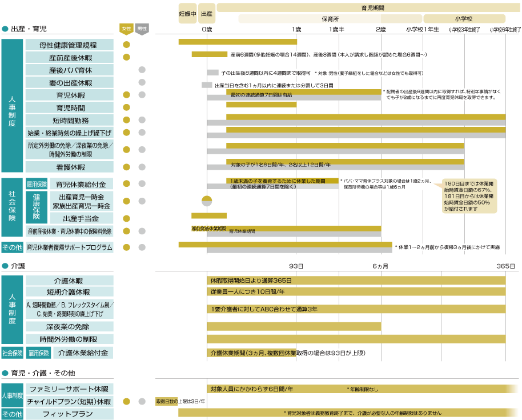Image resolution: width=522 pixels, height=420 pixels.
Task: Click the 1歳 timeline label
Action: [296, 29]
